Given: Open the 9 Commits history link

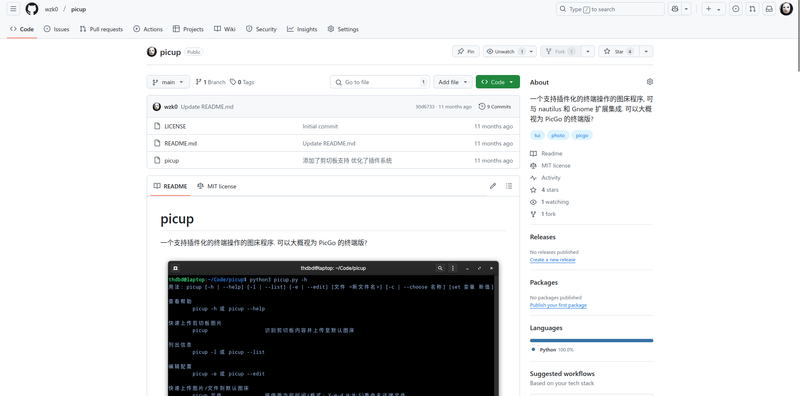Looking at the screenshot, I should pyautogui.click(x=495, y=107).
